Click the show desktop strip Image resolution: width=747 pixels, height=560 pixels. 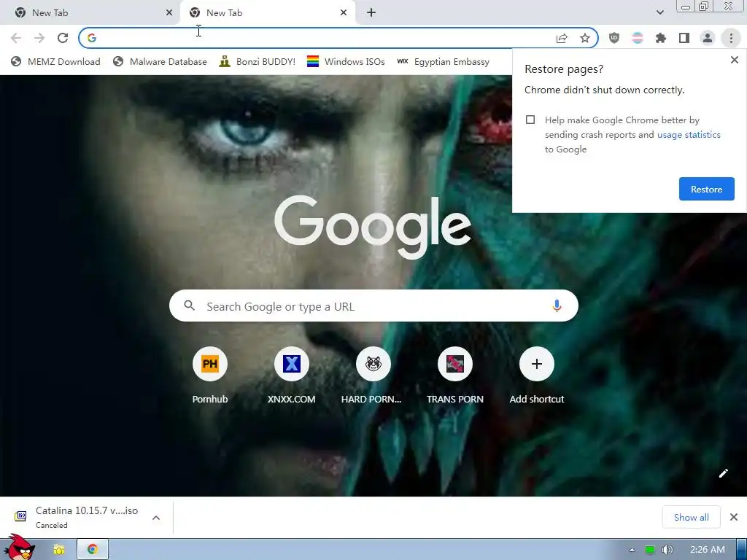(742, 550)
